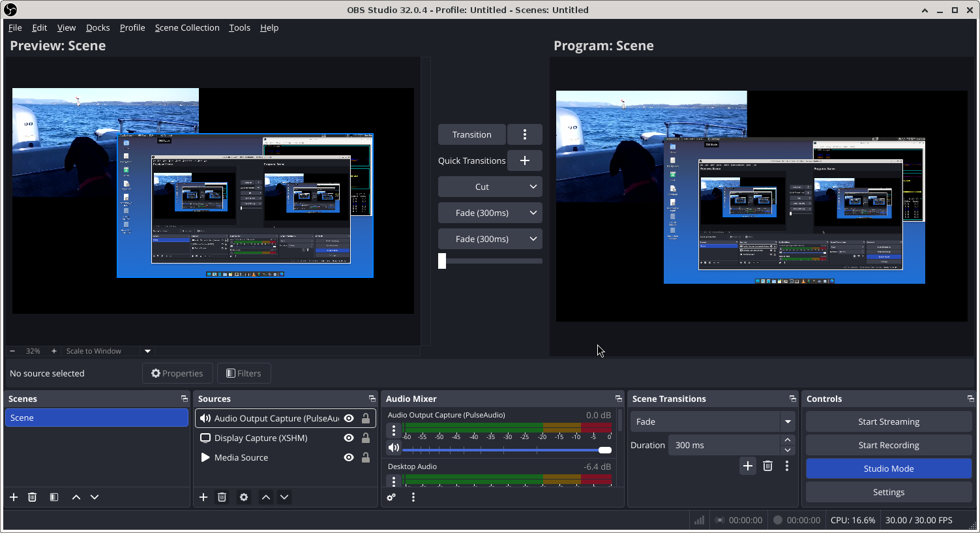This screenshot has height=533, width=980.
Task: Open the Docks menu
Action: [x=98, y=27]
